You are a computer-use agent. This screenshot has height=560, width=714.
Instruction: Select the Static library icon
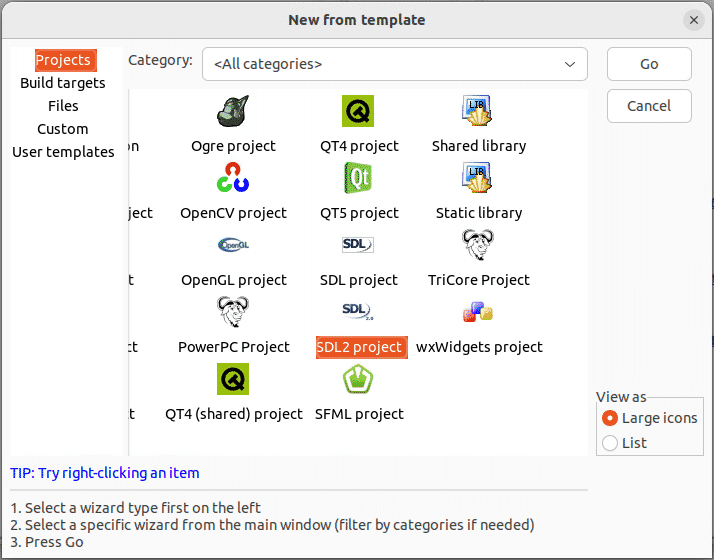(x=478, y=178)
